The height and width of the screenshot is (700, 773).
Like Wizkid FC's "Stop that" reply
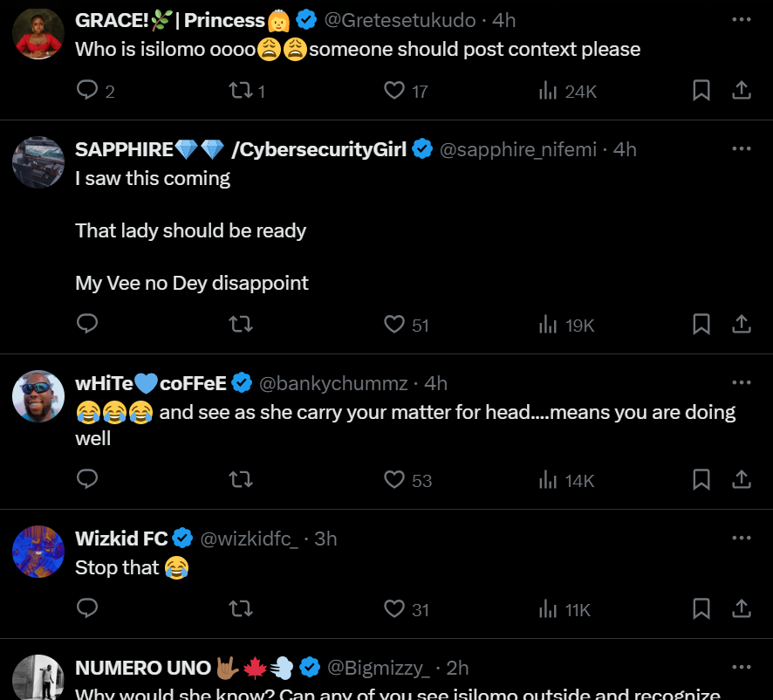point(393,609)
